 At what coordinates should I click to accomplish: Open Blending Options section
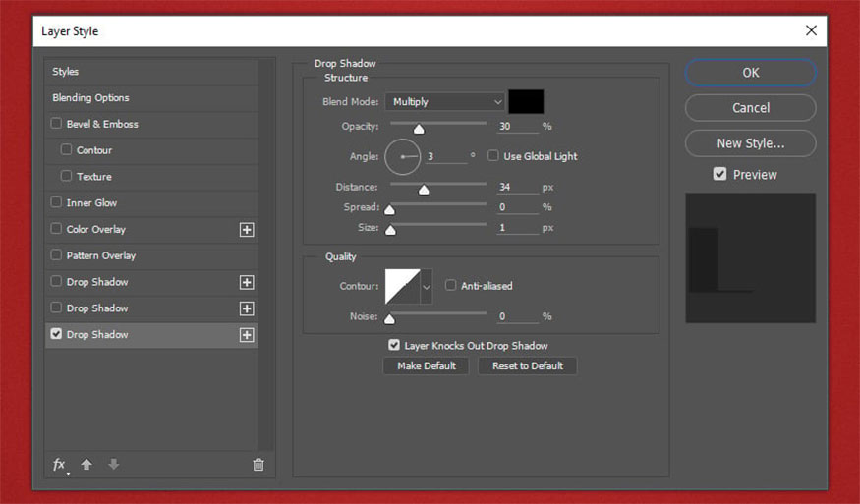point(90,98)
